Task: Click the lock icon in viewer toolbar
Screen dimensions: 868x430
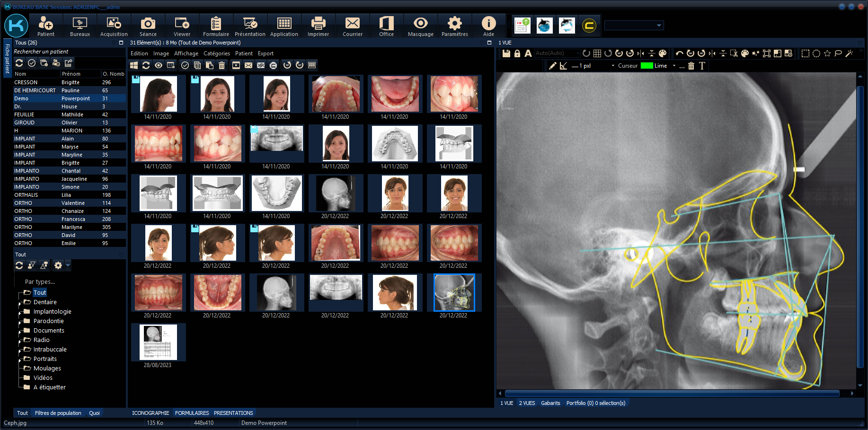Action: click(517, 53)
